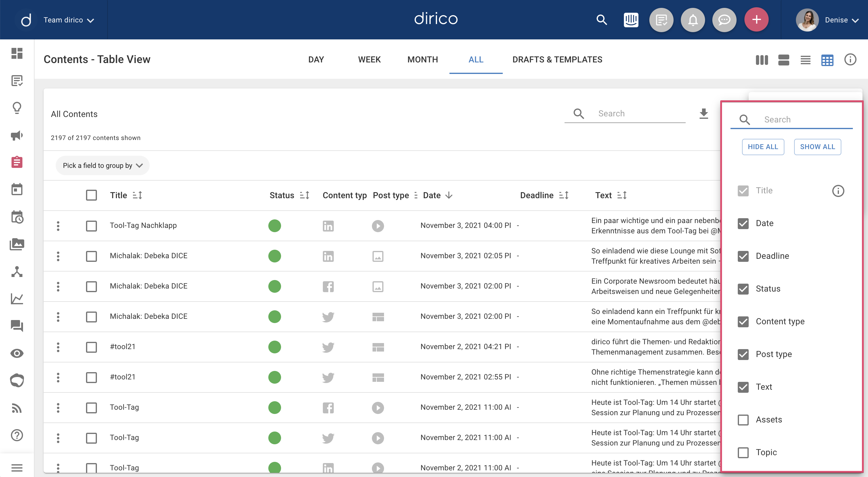
Task: Open the monitoring eye icon in sidebar
Action: coord(17,353)
